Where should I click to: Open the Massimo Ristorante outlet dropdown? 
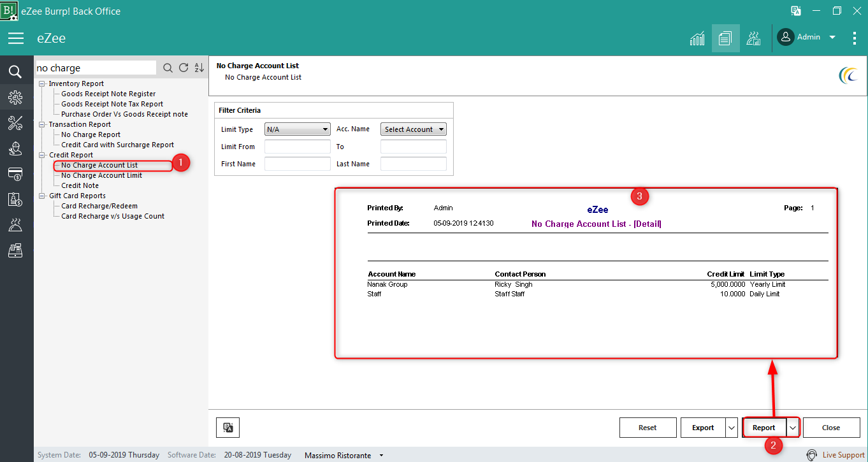382,456
